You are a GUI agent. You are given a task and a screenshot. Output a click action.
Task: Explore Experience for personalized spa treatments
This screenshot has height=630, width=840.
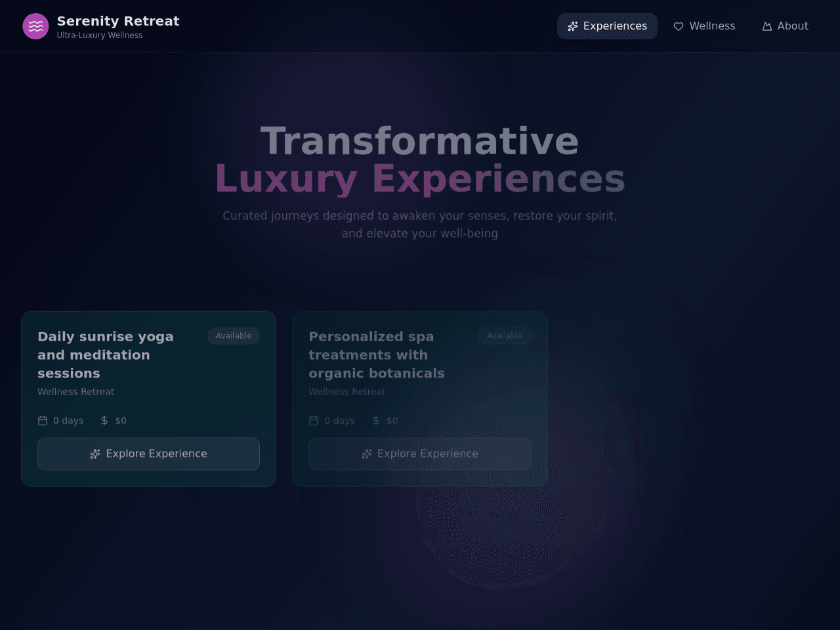[x=420, y=454]
